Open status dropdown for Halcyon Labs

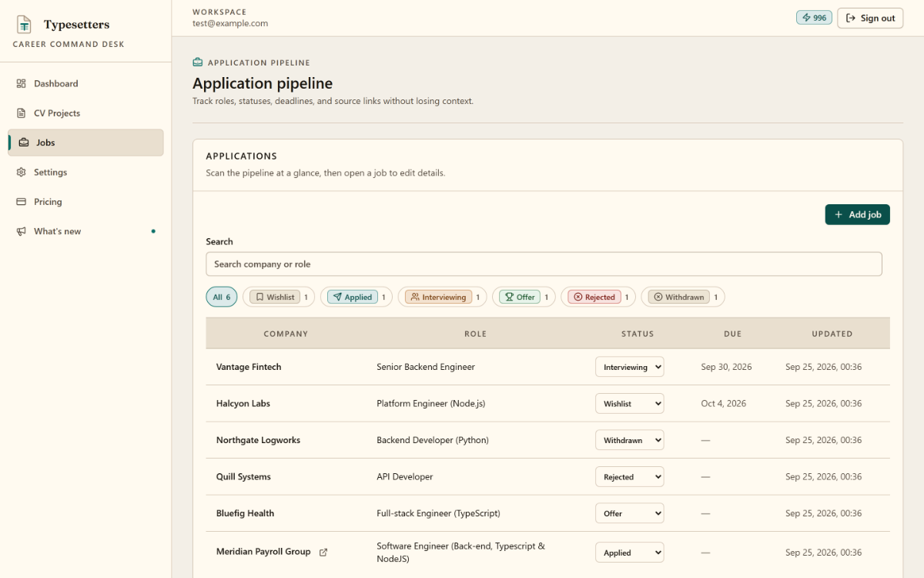(629, 403)
